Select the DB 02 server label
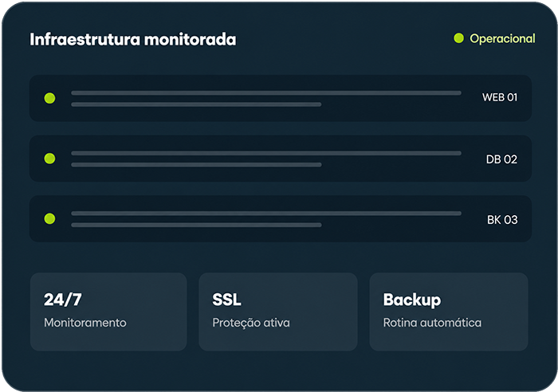 (x=501, y=159)
